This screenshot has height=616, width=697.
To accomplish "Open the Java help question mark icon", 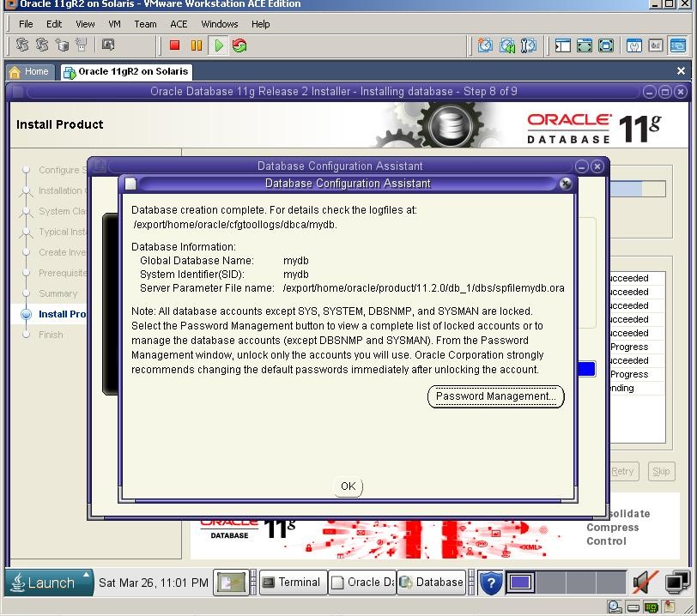I will 490,583.
